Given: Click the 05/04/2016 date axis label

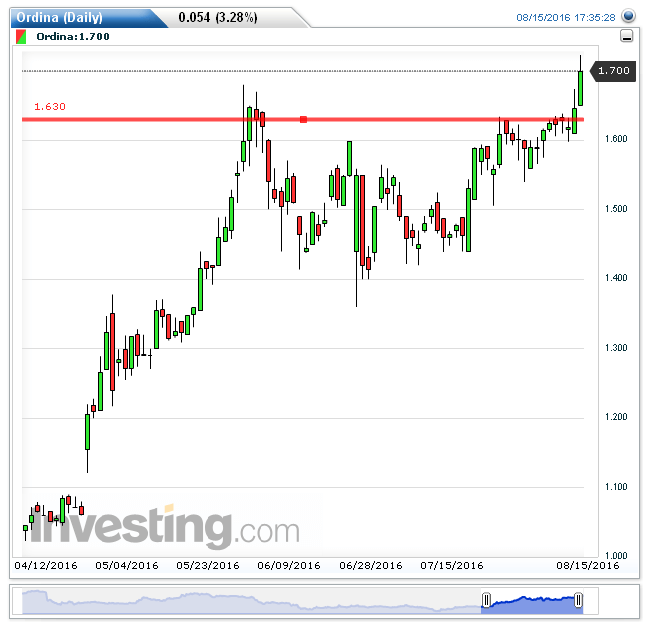Looking at the screenshot, I should 127,566.
